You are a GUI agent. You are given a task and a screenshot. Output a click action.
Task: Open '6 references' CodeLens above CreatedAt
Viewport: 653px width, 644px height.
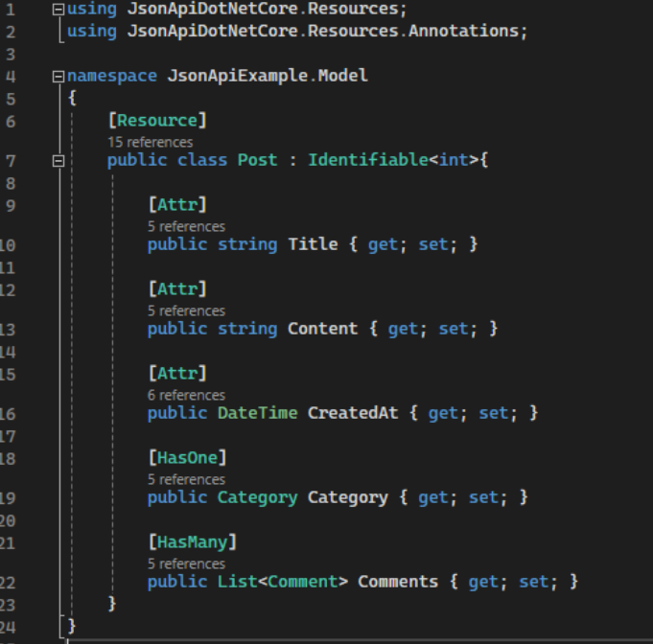click(x=186, y=395)
